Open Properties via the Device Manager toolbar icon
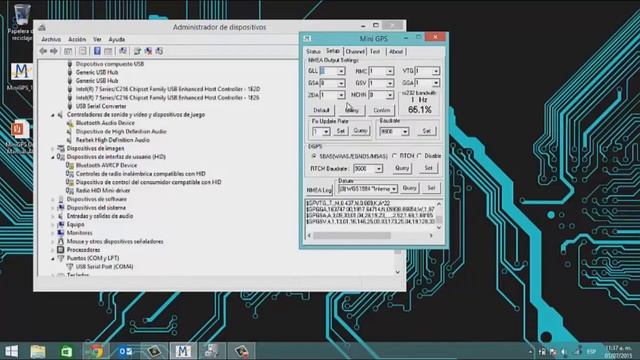The width and height of the screenshot is (640, 360). pos(83,51)
